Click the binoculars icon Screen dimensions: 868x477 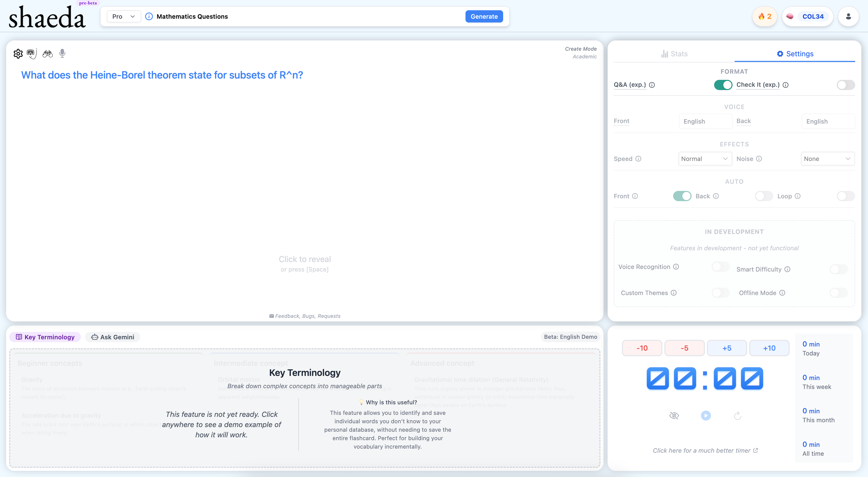[x=48, y=53]
